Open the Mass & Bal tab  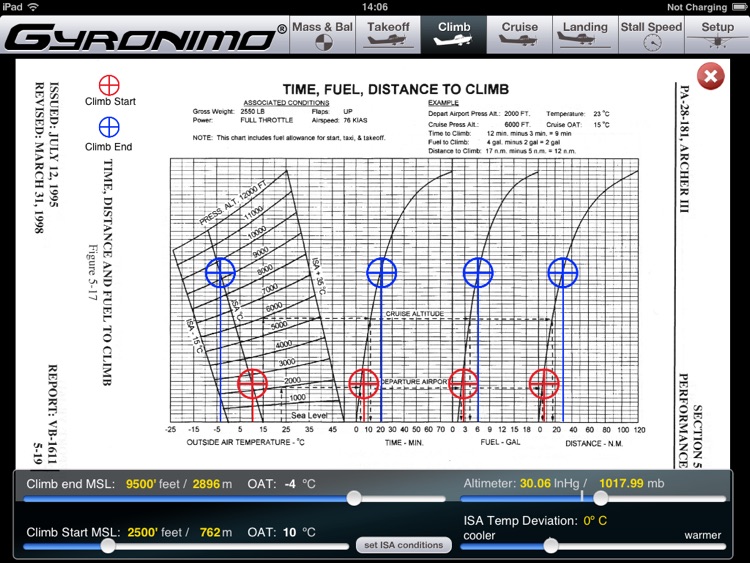point(322,35)
